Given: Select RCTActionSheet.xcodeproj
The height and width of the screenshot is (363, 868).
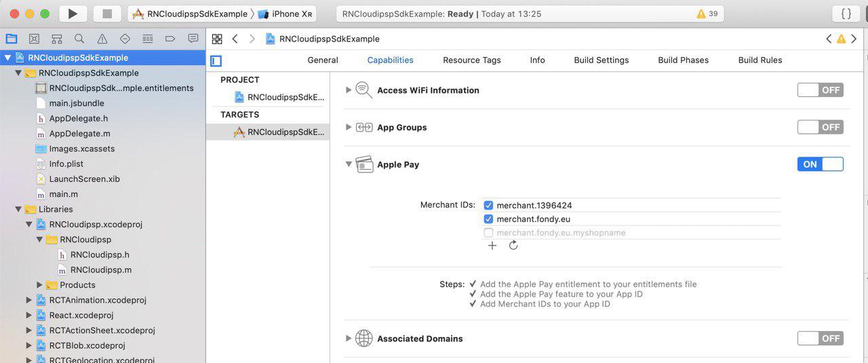Looking at the screenshot, I should 102,330.
